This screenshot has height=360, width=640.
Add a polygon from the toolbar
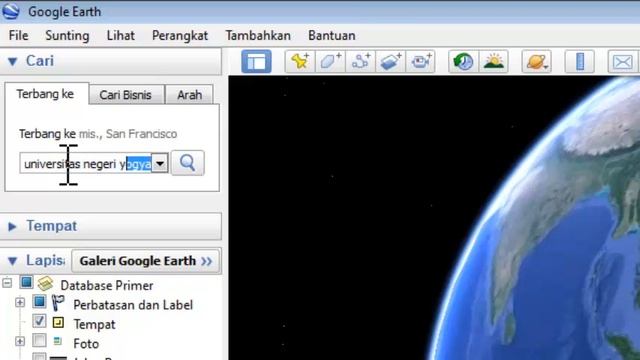(330, 62)
